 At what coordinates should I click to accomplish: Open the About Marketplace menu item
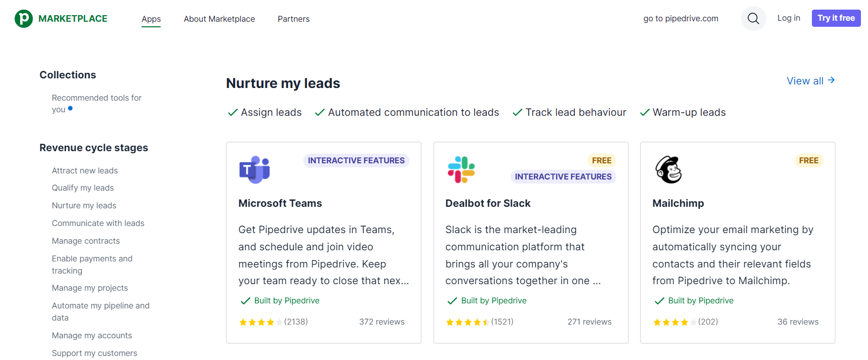(219, 19)
